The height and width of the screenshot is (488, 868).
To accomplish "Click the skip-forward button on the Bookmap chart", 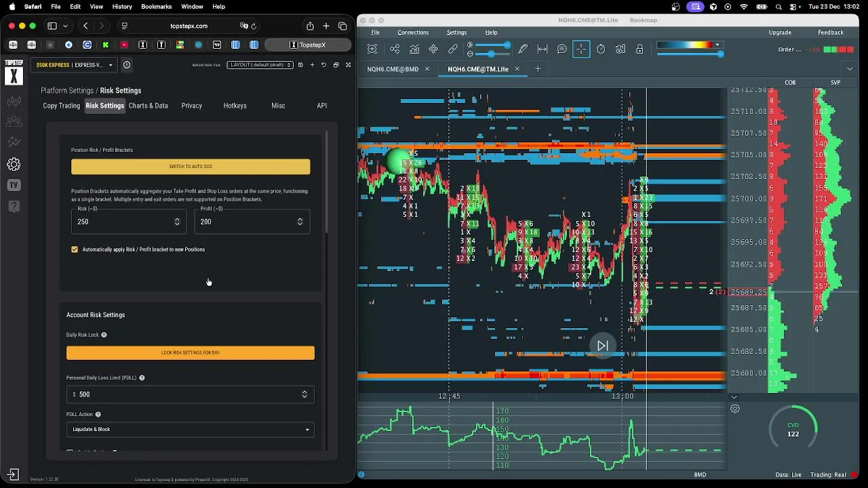I will point(602,346).
